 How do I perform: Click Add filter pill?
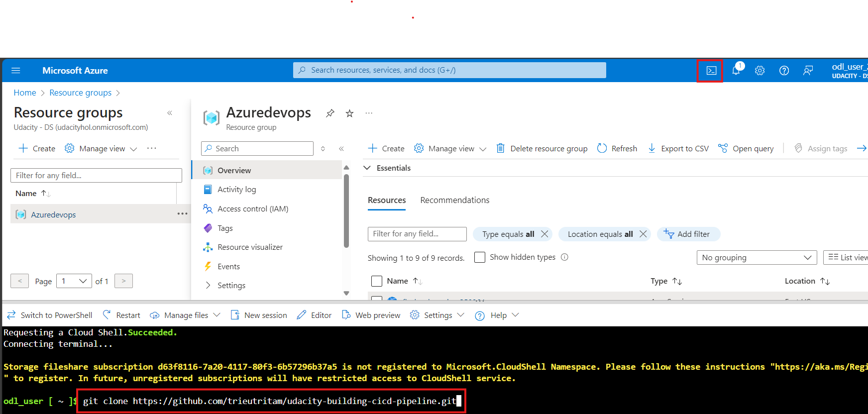(x=688, y=234)
